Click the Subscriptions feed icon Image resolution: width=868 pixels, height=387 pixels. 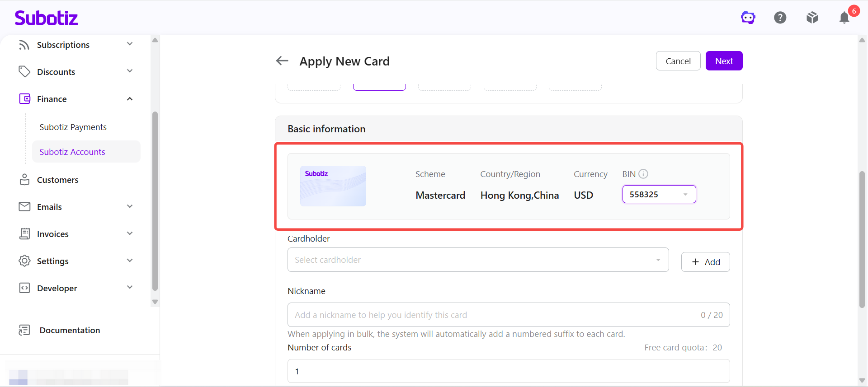click(24, 45)
